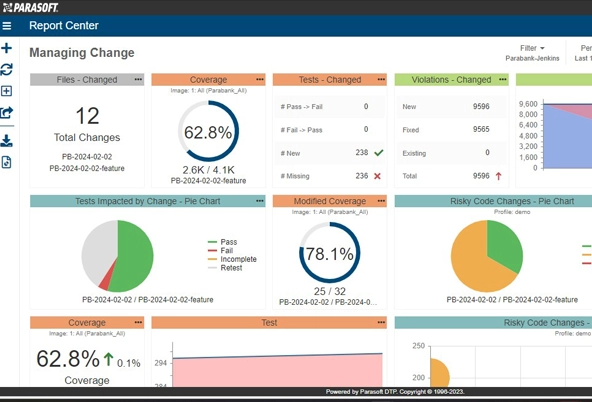Open Test widget ellipsis menu

(x=381, y=322)
